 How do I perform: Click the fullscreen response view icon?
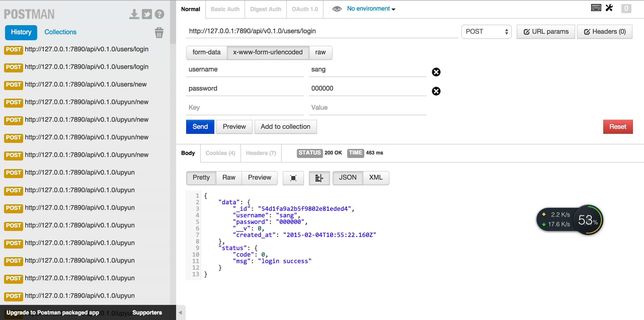coord(293,178)
